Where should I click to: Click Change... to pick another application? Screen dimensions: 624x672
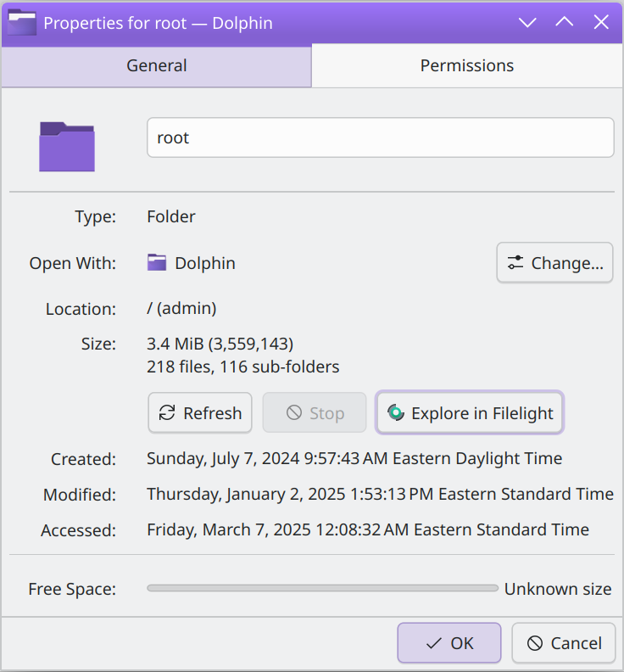pyautogui.click(x=554, y=263)
